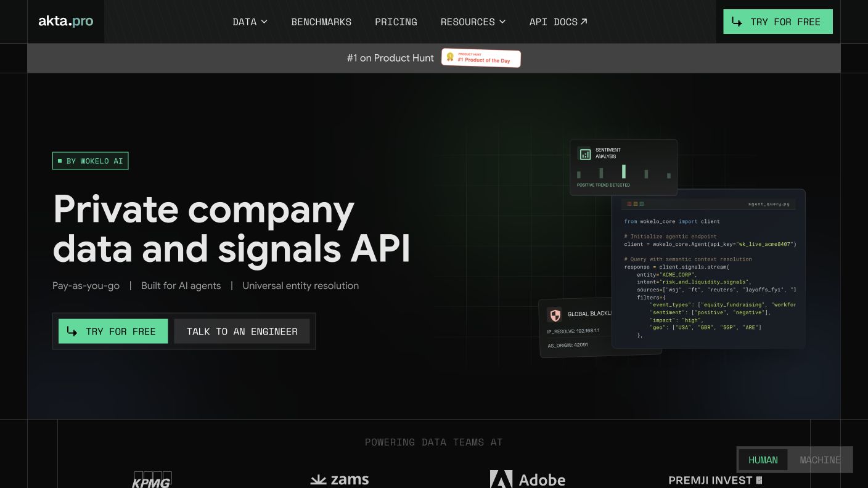Expand the RESOURCES dropdown menu

(x=473, y=22)
